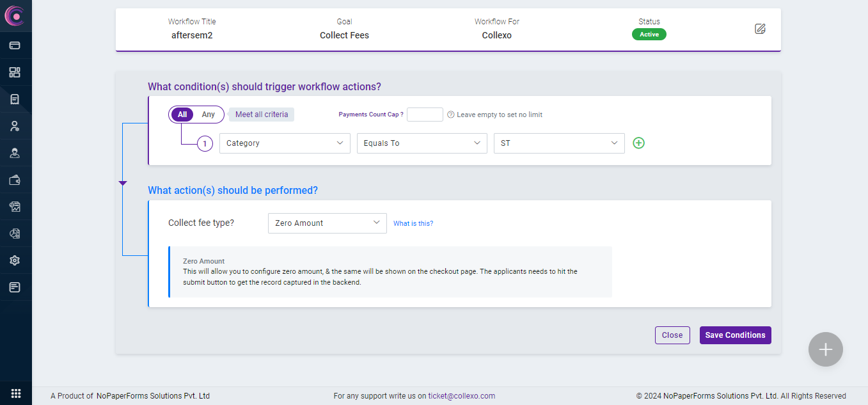Click the gray floating plus button
The height and width of the screenshot is (405, 868).
(x=825, y=349)
